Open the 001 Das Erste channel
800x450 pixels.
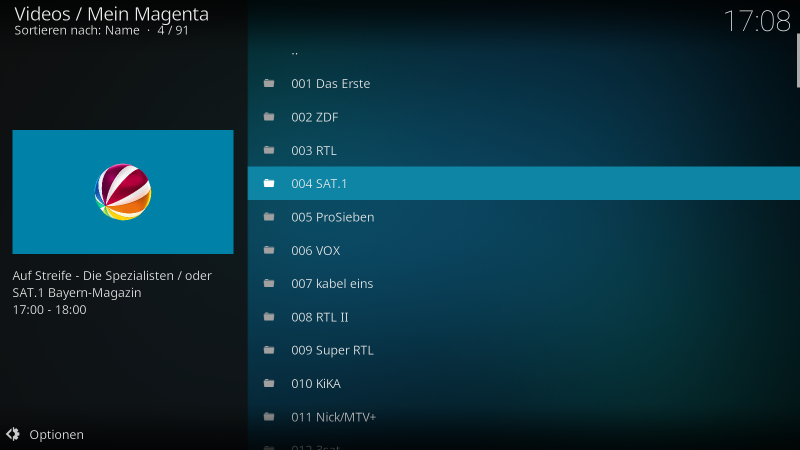click(x=522, y=84)
